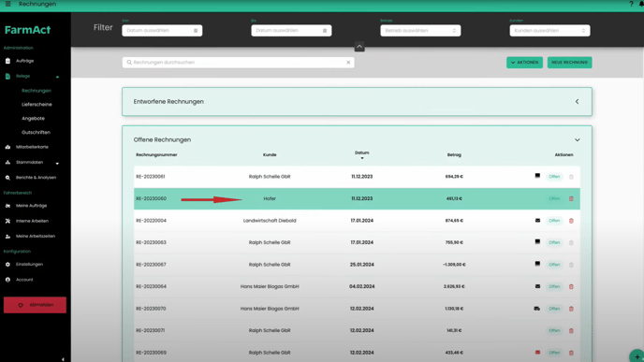The image size is (644, 362).
Task: Open the Von date picker field
Action: [162, 30]
